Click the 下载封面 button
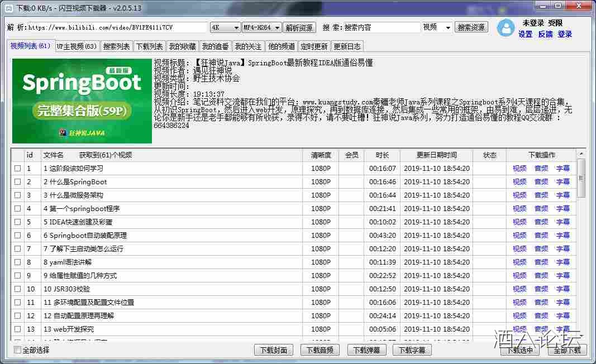Viewport: 596px width, 364px height. 274,350
